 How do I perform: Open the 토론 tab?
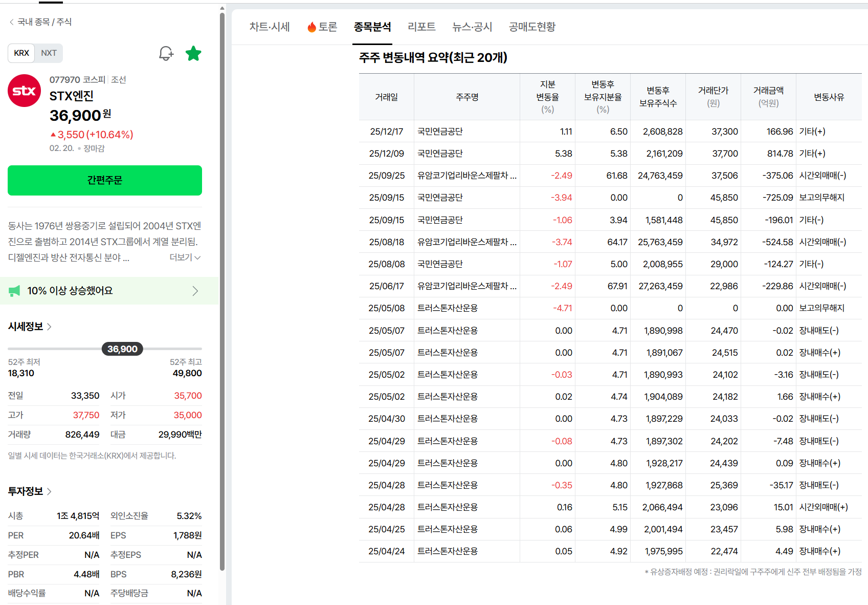(x=322, y=27)
